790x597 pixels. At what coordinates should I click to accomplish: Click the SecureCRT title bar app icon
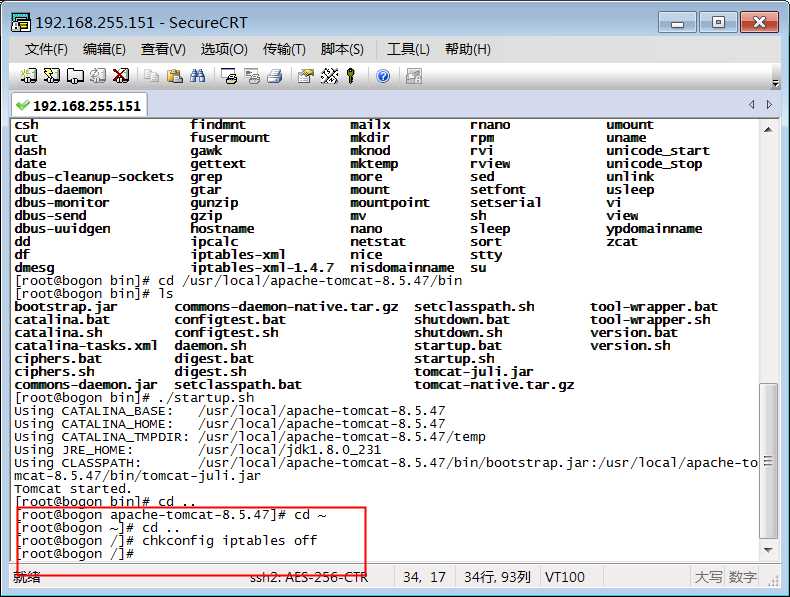click(21, 23)
